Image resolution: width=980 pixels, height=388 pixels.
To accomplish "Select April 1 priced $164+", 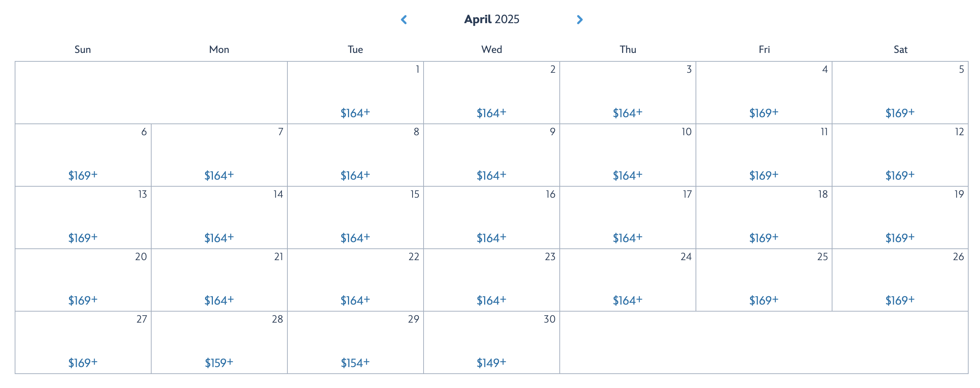I will click(x=355, y=113).
